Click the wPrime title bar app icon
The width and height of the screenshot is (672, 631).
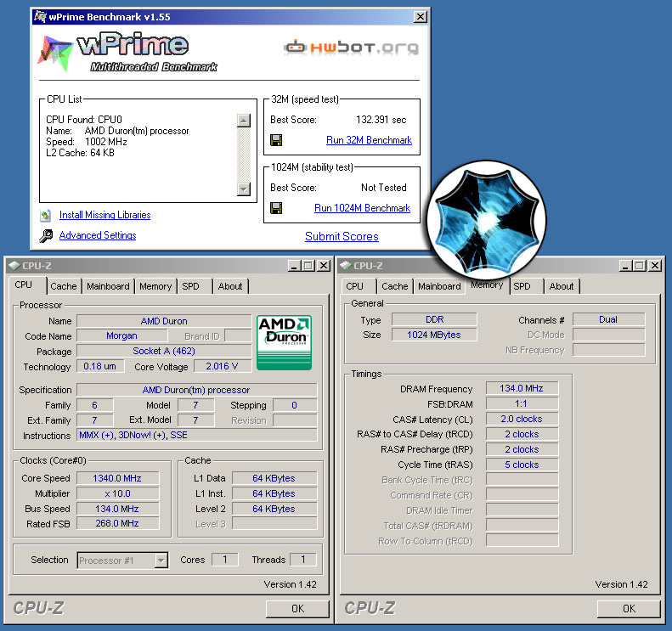point(40,17)
